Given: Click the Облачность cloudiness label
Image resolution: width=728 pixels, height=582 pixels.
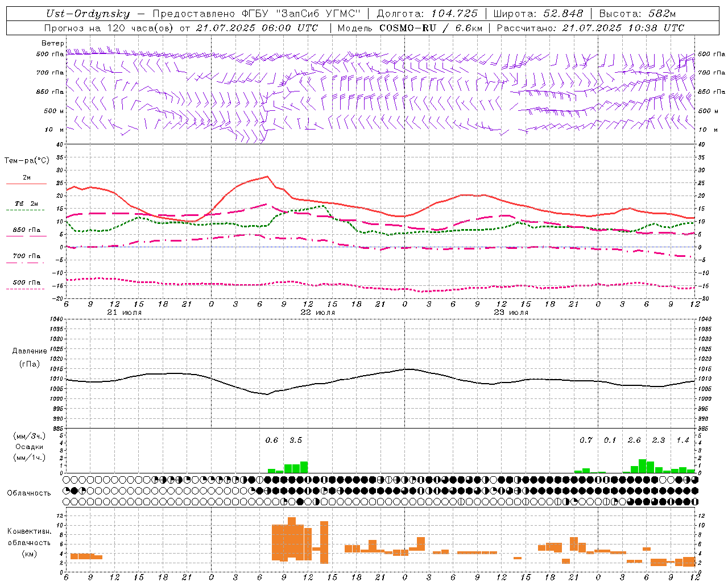Looking at the screenshot, I should point(29,493).
